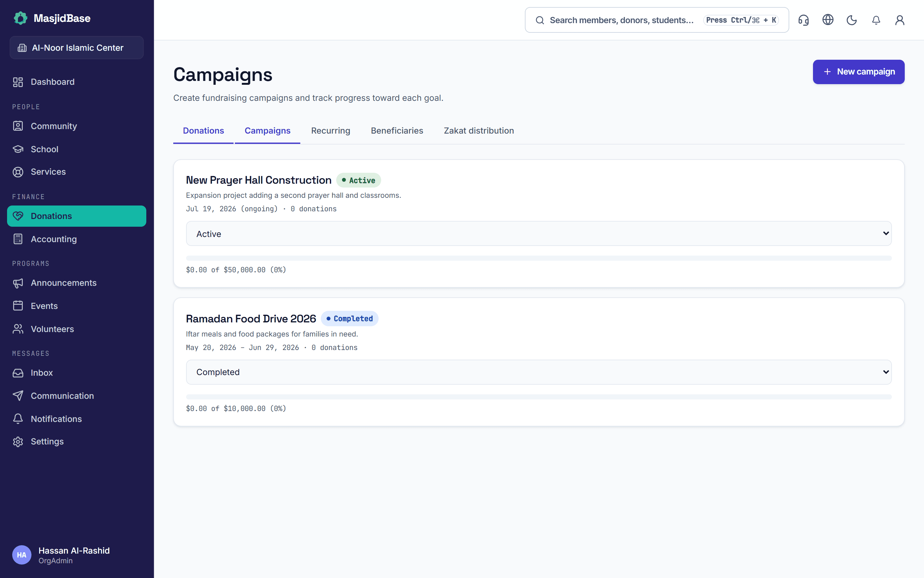924x578 pixels.
Task: Click the HA avatar circle
Action: pos(22,555)
